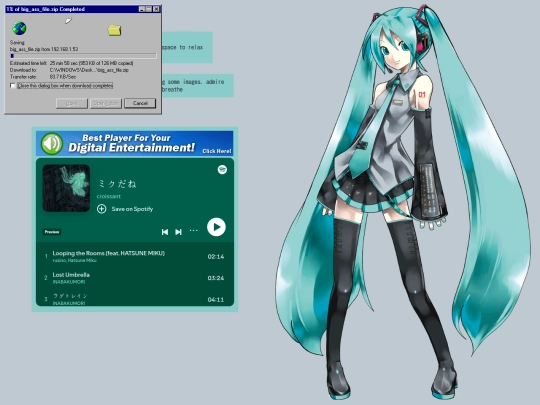Save on Spotify text link
The height and width of the screenshot is (405, 540).
(x=132, y=209)
